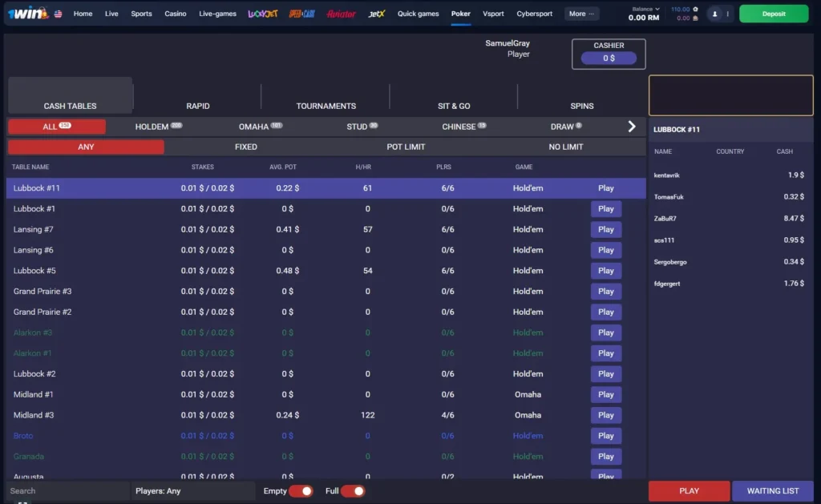Image resolution: width=821 pixels, height=504 pixels.
Task: Open the user profile icon
Action: click(x=714, y=14)
